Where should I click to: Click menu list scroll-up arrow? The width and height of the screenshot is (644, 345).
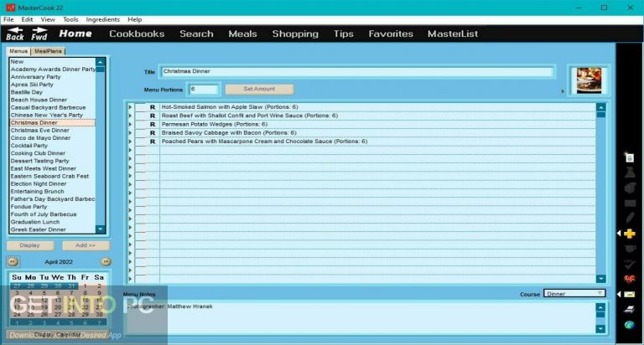pyautogui.click(x=101, y=62)
